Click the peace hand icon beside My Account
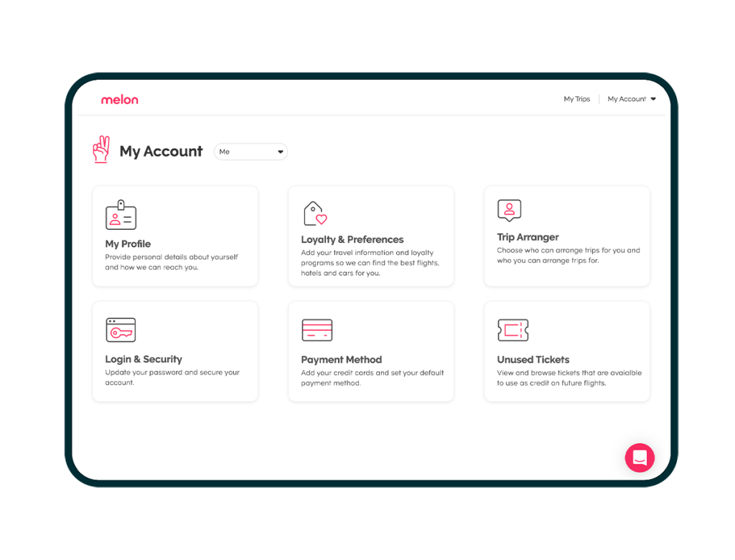 point(101,149)
